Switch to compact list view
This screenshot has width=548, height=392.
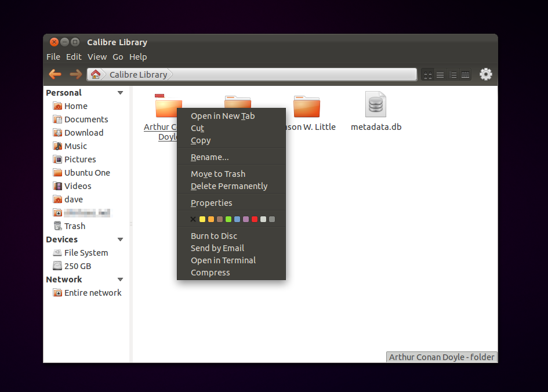pyautogui.click(x=453, y=74)
